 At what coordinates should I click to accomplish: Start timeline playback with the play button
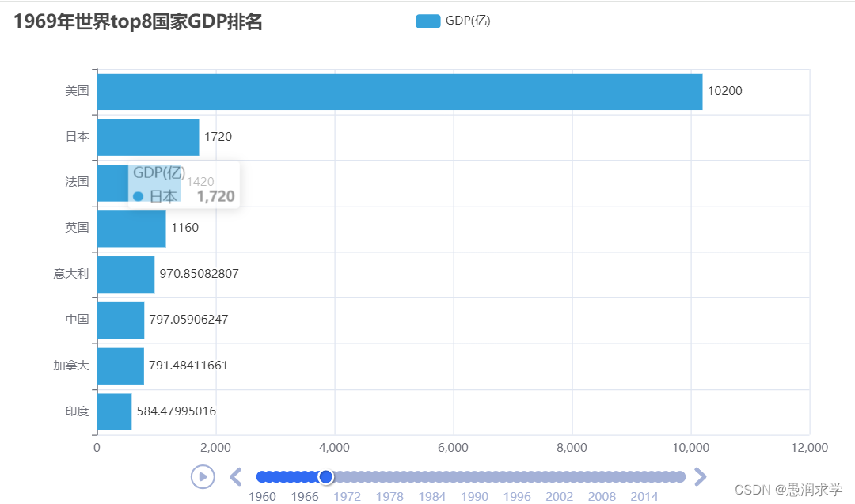coord(203,477)
